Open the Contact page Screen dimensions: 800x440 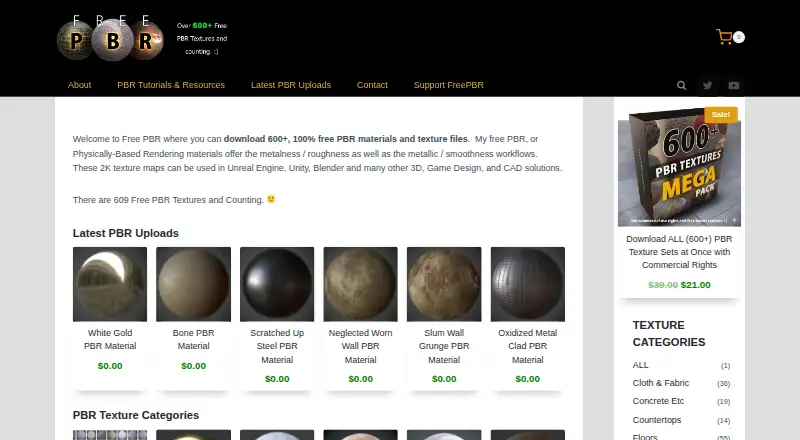coord(372,85)
